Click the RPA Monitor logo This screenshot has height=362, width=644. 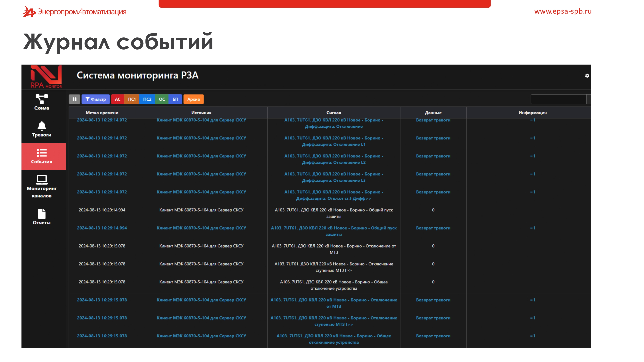[x=46, y=76]
